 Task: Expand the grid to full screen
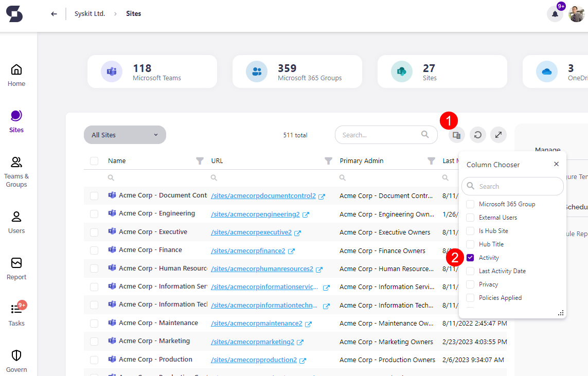498,134
